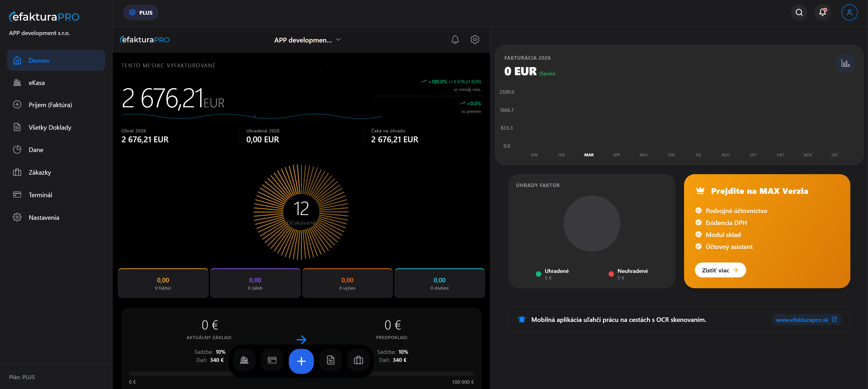Open notifications bell with red dot
This screenshot has height=389, width=868.
click(823, 12)
